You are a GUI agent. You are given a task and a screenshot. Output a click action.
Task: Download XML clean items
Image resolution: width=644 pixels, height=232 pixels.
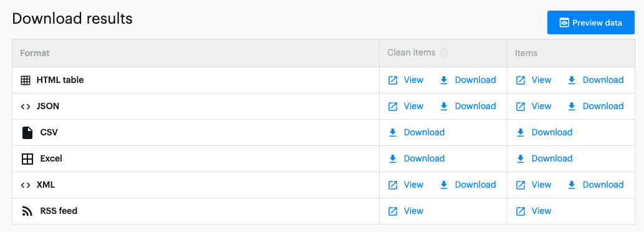point(468,185)
